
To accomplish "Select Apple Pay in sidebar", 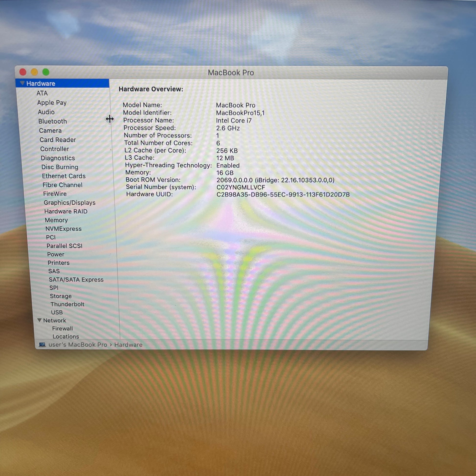I will click(x=52, y=102).
